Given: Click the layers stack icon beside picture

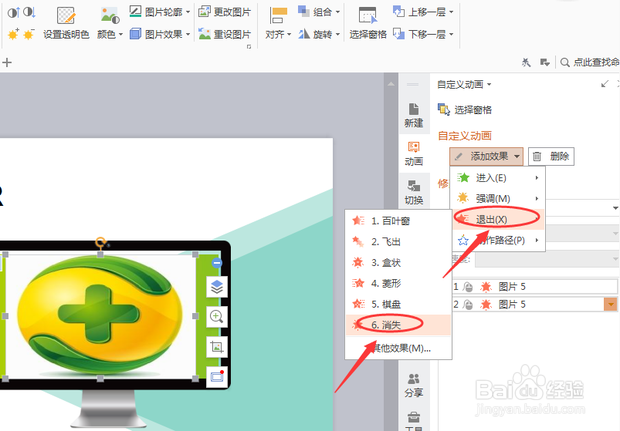Looking at the screenshot, I should click(x=217, y=287).
